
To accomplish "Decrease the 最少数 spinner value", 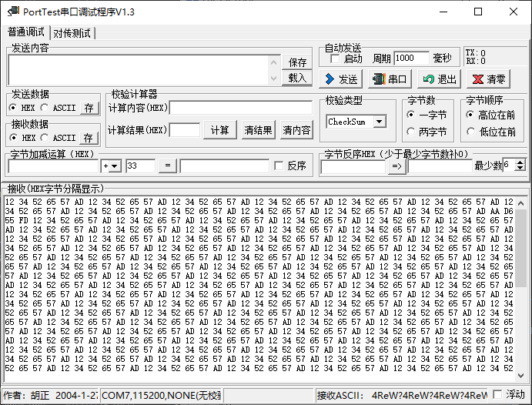I will click(x=520, y=169).
